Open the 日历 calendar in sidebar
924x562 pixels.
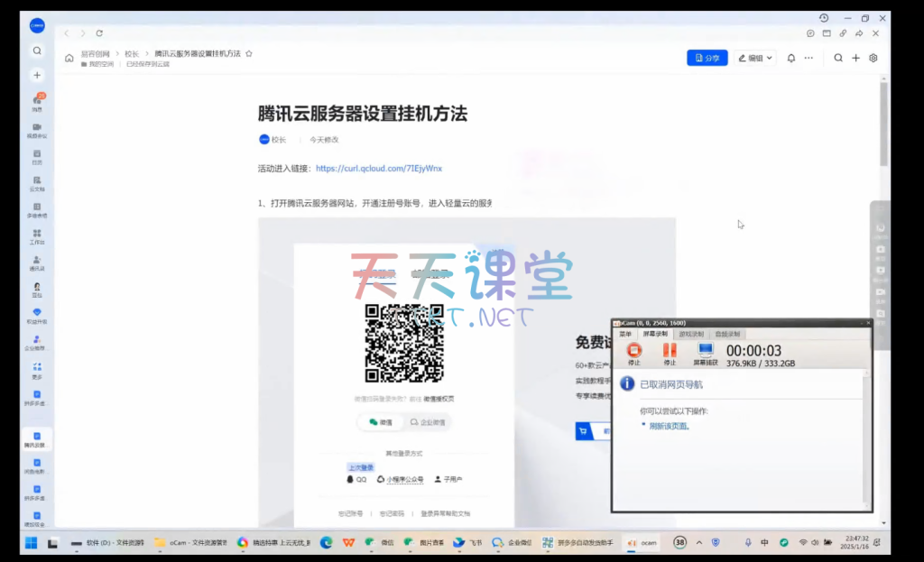(x=37, y=155)
